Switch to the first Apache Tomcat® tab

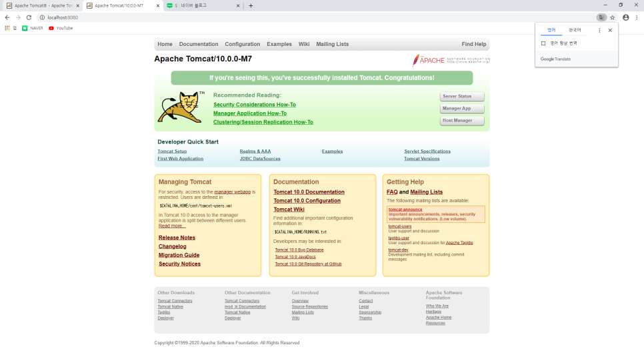42,6
